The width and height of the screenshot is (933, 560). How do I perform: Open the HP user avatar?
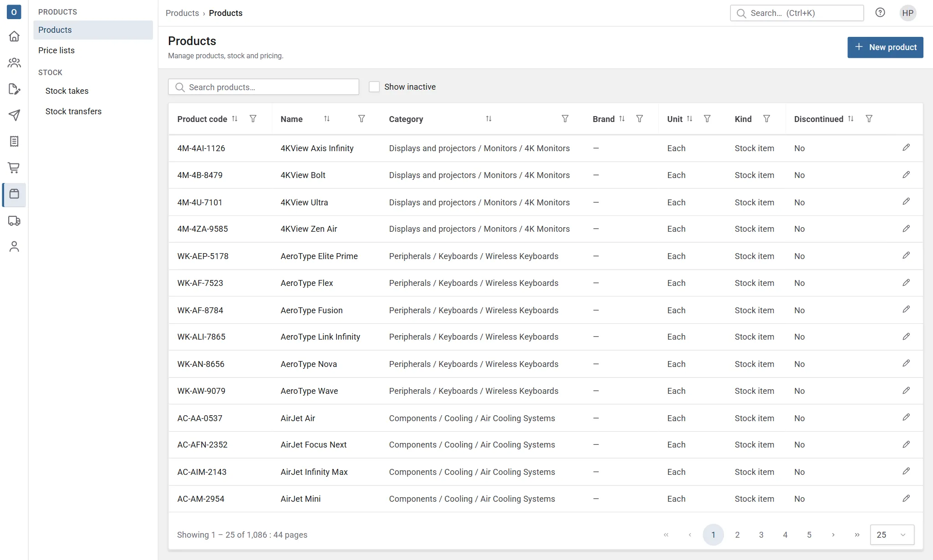point(908,13)
